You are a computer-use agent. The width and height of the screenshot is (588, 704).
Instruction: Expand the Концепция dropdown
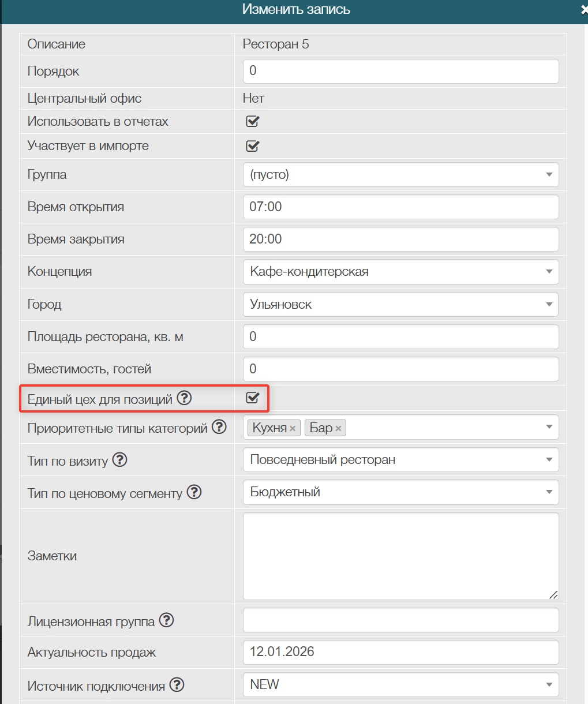point(400,272)
